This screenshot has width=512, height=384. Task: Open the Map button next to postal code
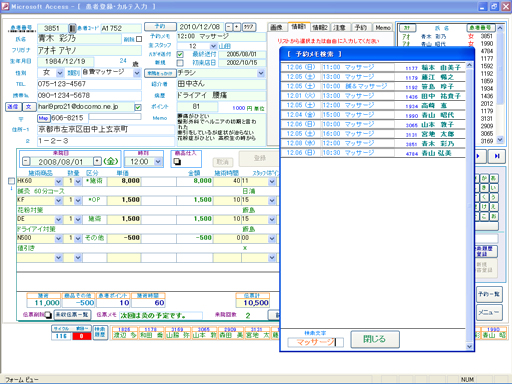43,118
